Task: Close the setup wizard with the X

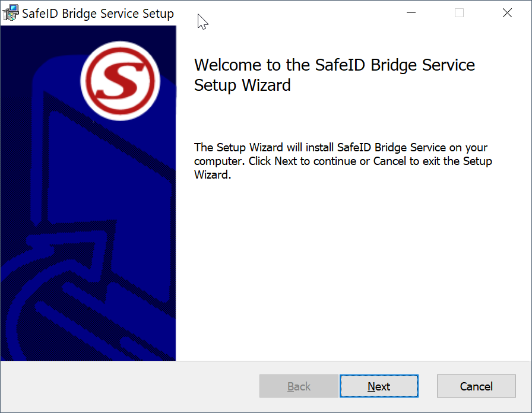Action: [x=507, y=13]
